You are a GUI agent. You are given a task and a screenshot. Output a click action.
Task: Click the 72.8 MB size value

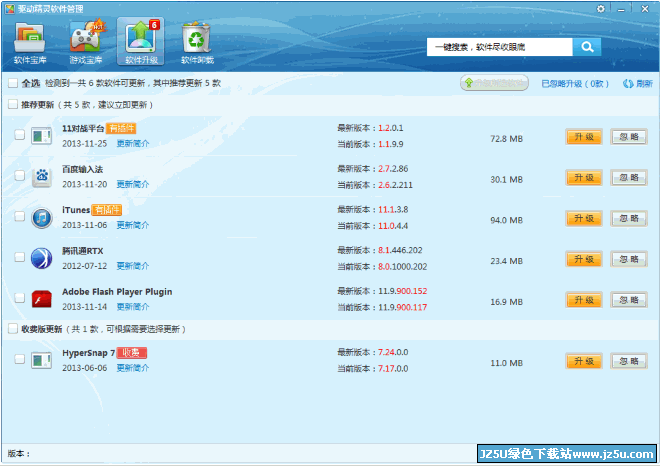coord(506,139)
